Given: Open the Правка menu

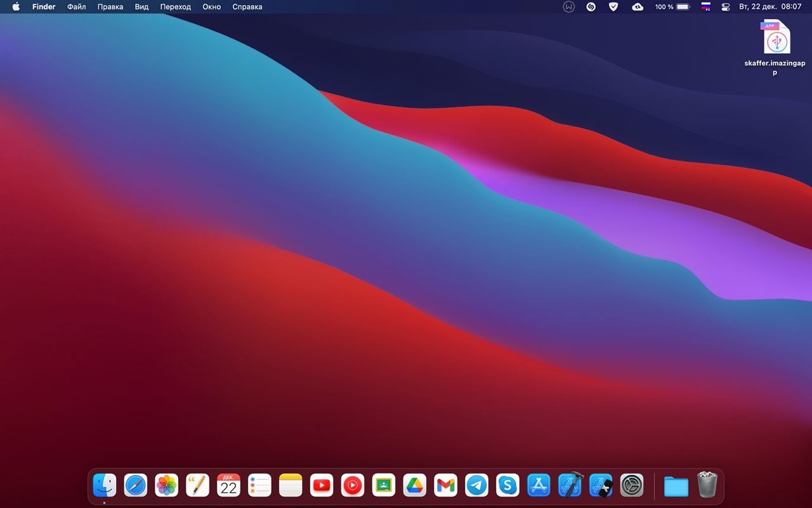Looking at the screenshot, I should point(110,7).
